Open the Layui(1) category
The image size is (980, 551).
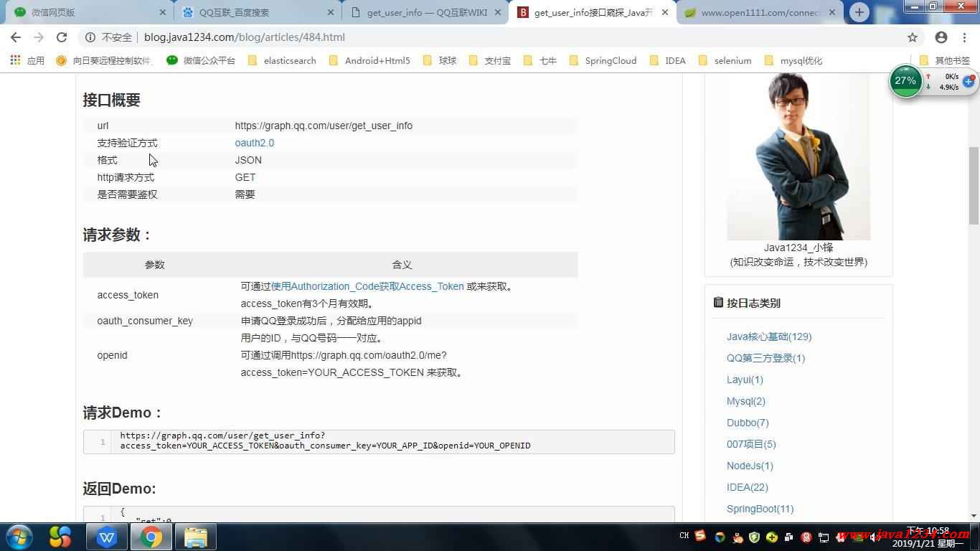(745, 380)
